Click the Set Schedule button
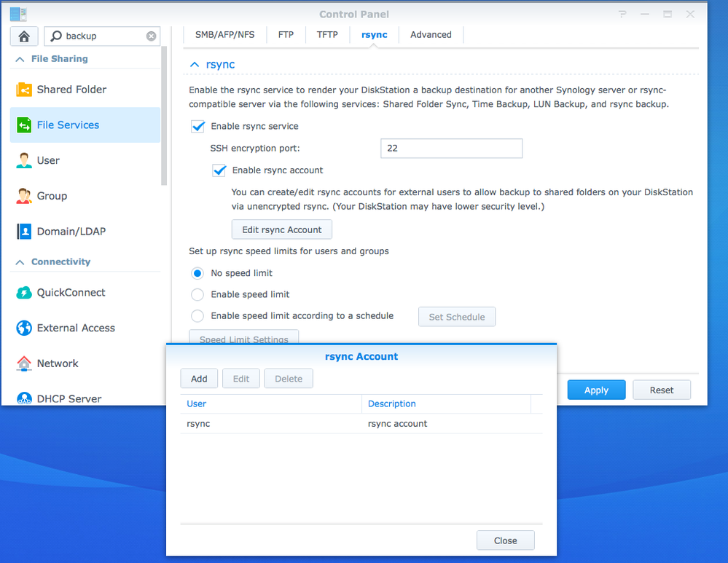The width and height of the screenshot is (728, 563). point(457,317)
